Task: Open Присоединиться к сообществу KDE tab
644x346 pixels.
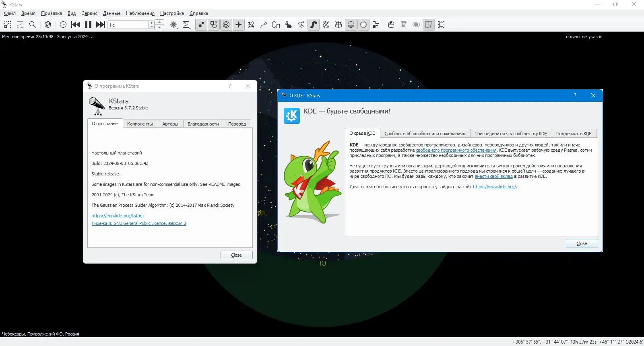Action: [511, 134]
